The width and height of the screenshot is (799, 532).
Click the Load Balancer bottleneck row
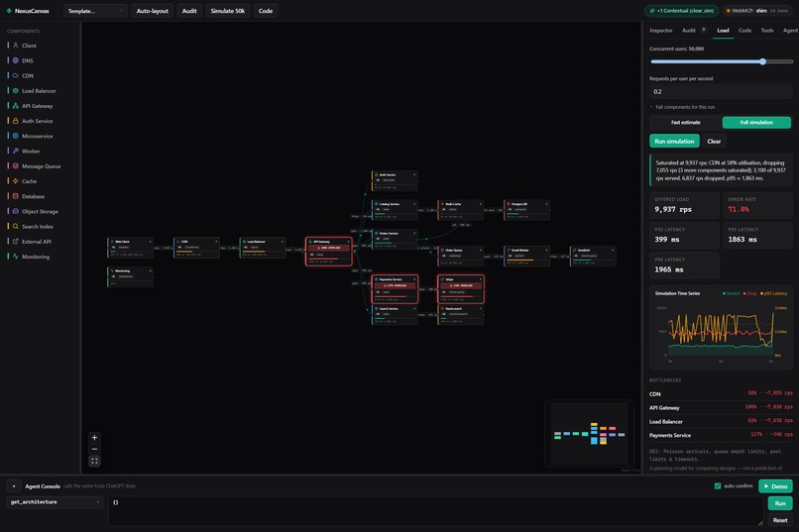click(x=721, y=421)
